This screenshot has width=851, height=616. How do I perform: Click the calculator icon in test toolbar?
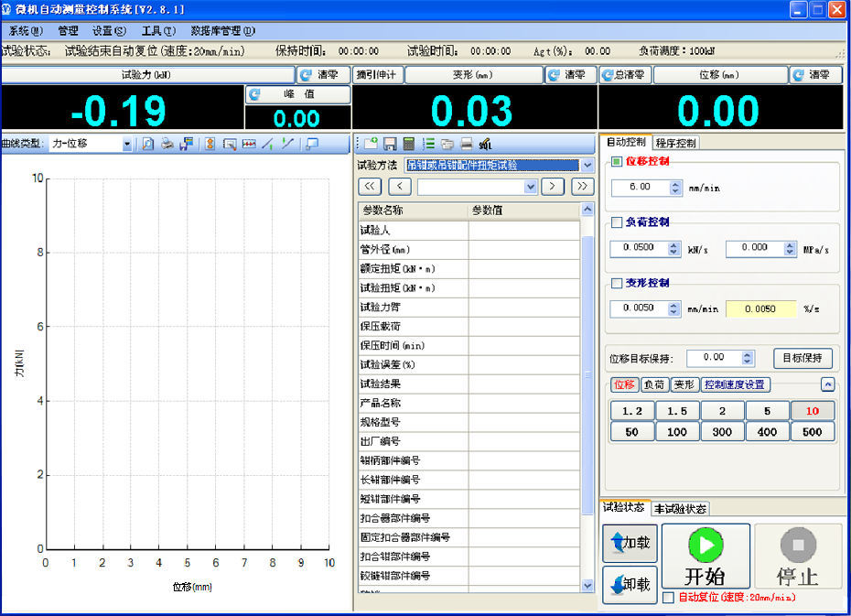coord(408,144)
